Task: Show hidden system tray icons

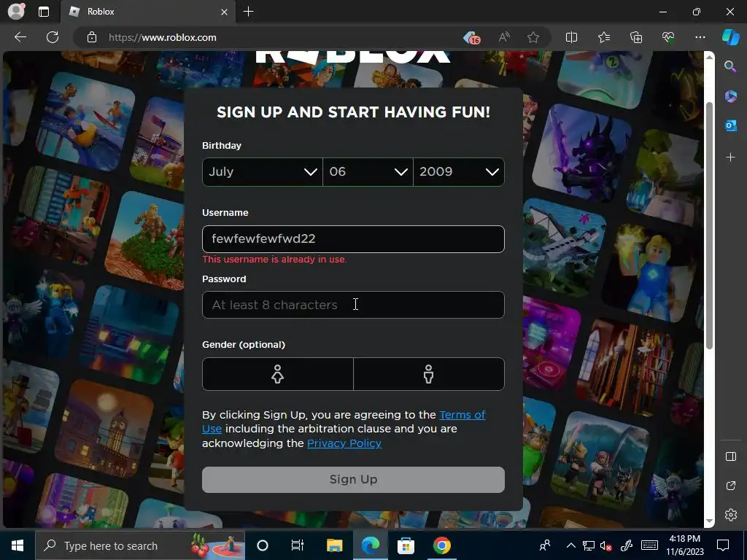Action: pyautogui.click(x=570, y=545)
